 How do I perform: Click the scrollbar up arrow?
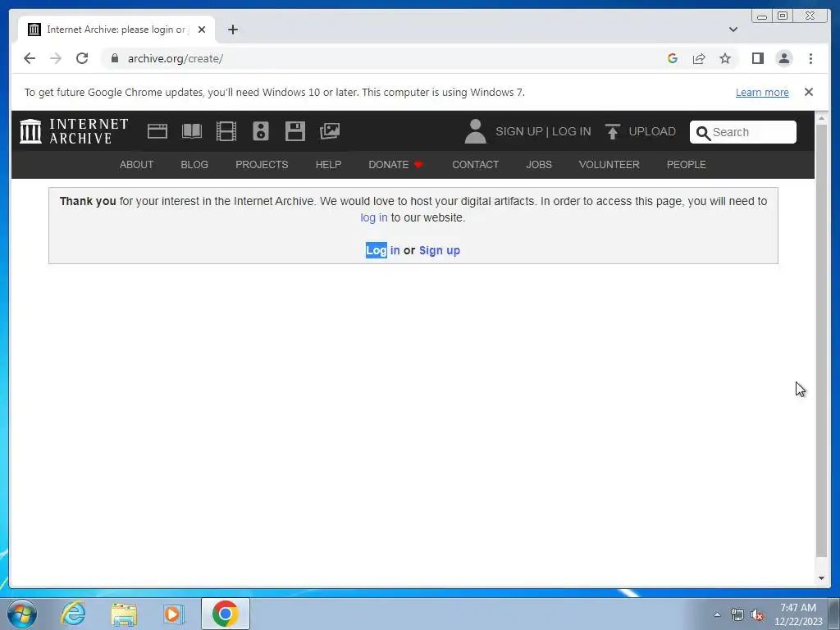821,118
